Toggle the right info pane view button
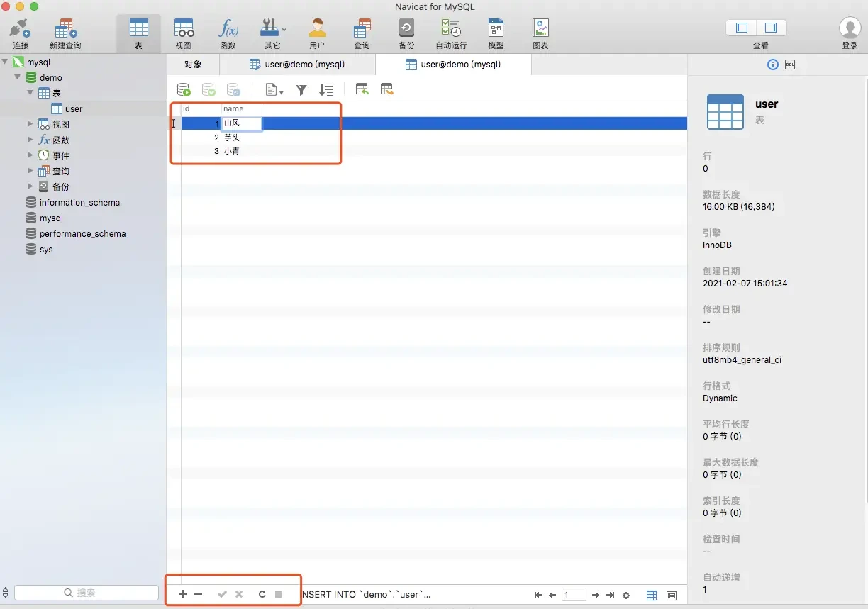This screenshot has height=609, width=868. click(771, 28)
